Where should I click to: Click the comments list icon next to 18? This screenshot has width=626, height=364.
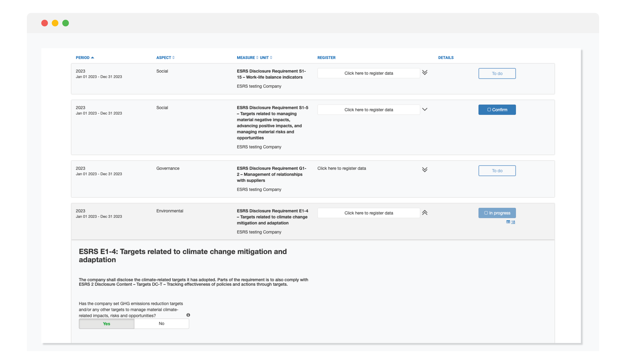pos(508,222)
